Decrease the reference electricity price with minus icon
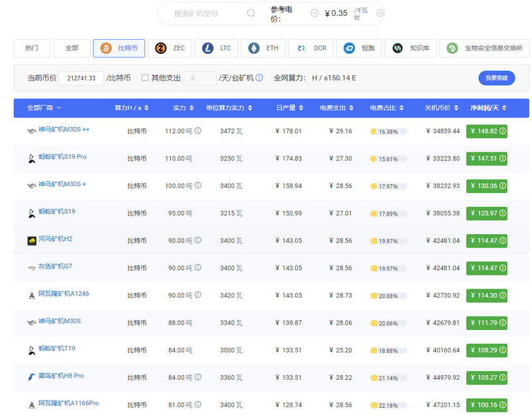532x419 pixels. 313,13
